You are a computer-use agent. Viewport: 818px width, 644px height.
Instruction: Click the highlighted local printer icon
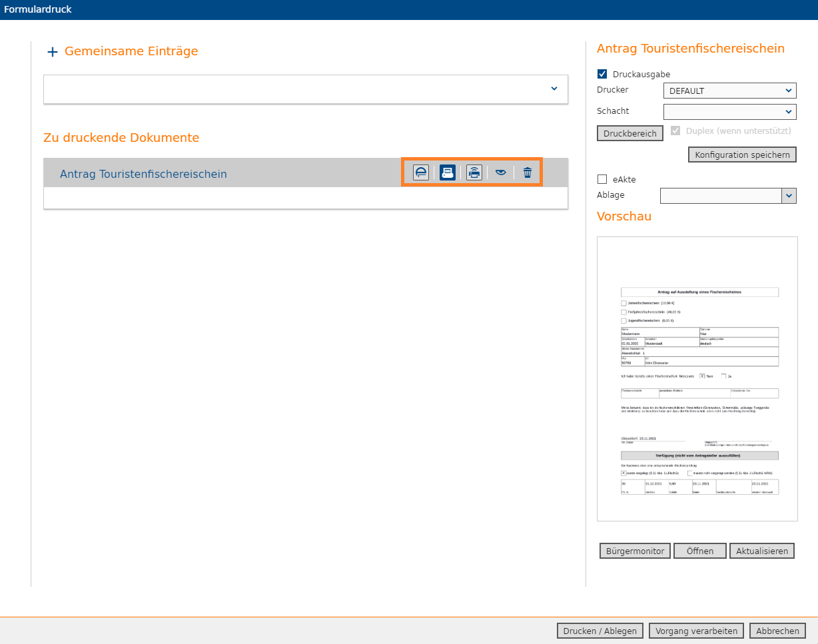pyautogui.click(x=448, y=172)
